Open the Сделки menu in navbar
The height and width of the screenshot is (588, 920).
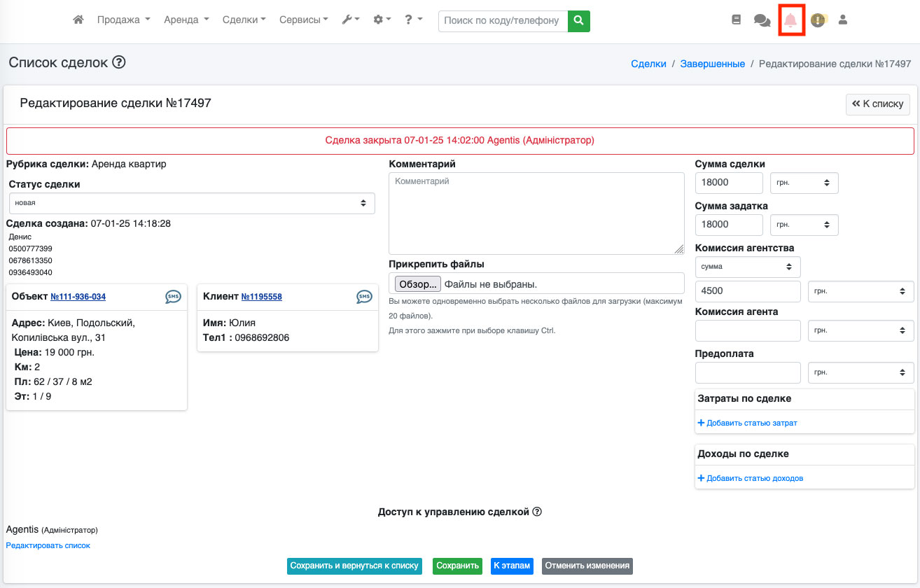tap(244, 20)
